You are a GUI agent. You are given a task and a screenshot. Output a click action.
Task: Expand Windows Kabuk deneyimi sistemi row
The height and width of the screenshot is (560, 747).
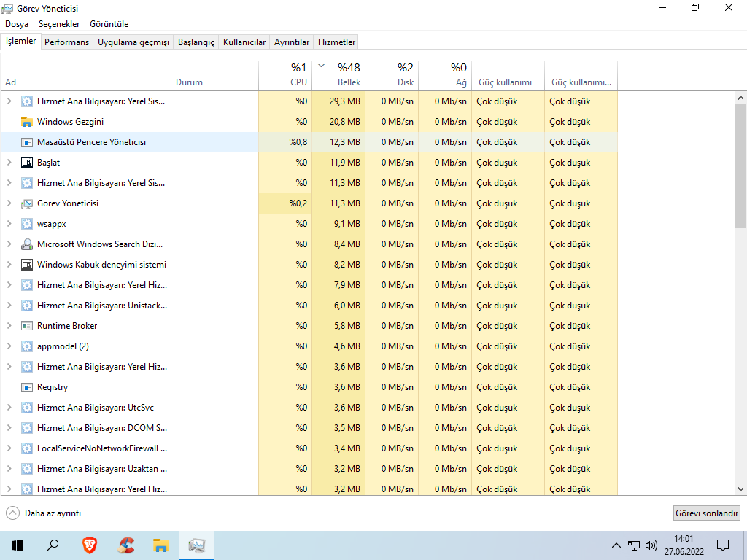9,265
